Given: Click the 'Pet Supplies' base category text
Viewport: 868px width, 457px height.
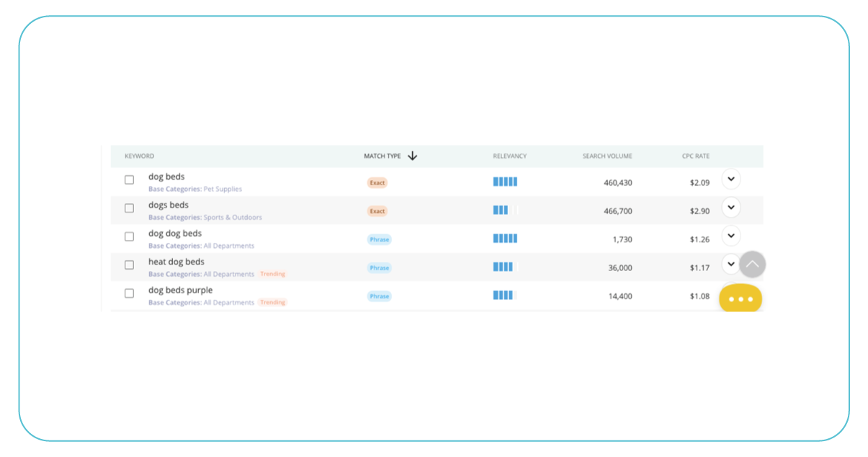Looking at the screenshot, I should (223, 190).
